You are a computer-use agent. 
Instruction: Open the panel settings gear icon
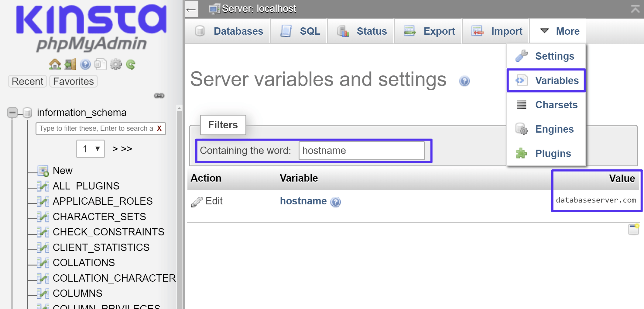pyautogui.click(x=115, y=64)
